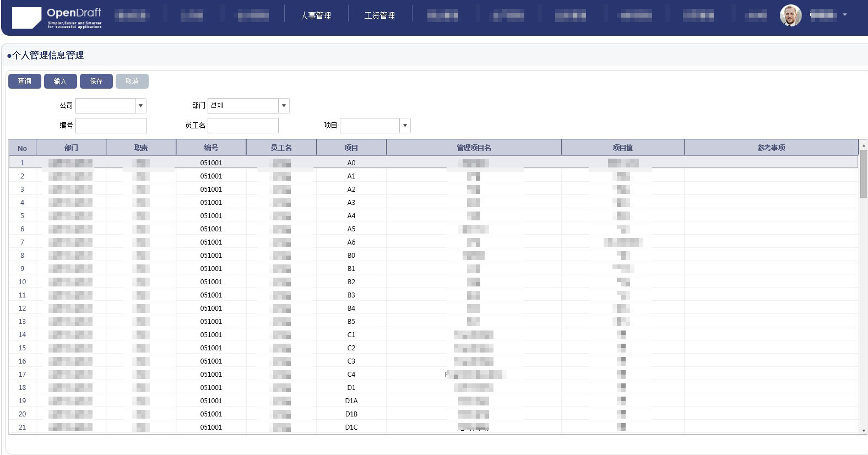Click the user profile avatar
Image resolution: width=868 pixels, height=455 pixels.
(x=790, y=15)
